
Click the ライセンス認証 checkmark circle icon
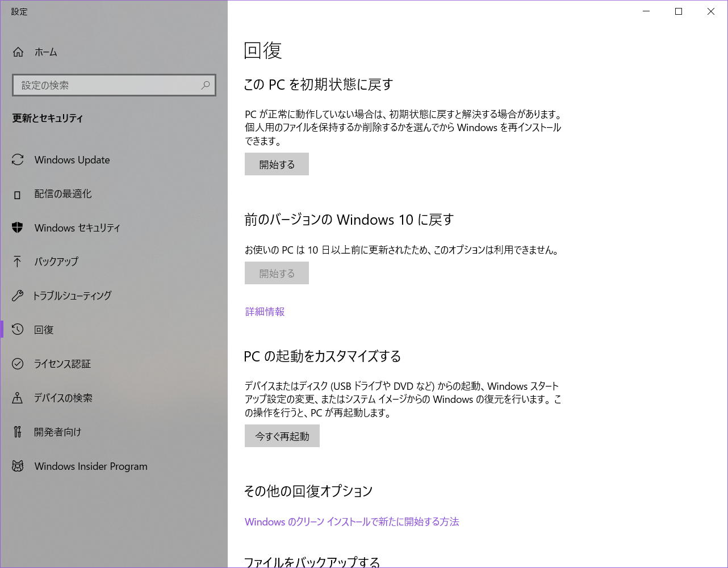coord(18,364)
